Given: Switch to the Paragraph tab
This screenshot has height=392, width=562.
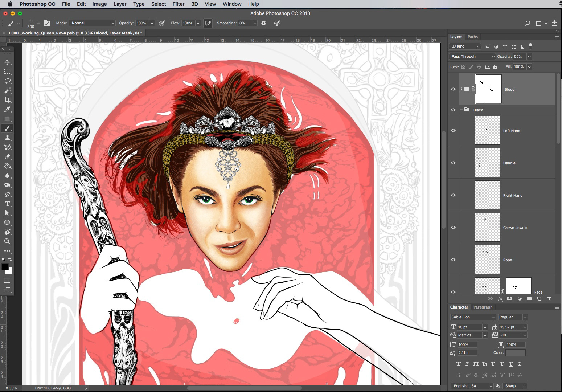Looking at the screenshot, I should tap(483, 307).
